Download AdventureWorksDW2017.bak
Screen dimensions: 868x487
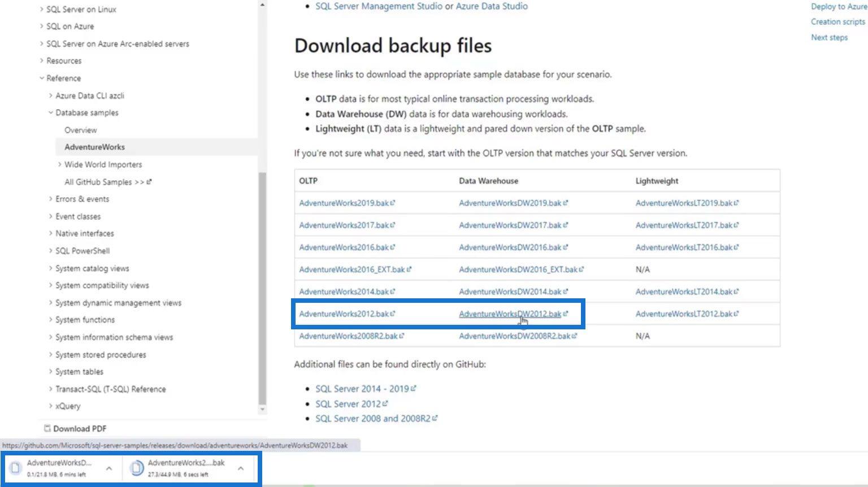[513, 225]
